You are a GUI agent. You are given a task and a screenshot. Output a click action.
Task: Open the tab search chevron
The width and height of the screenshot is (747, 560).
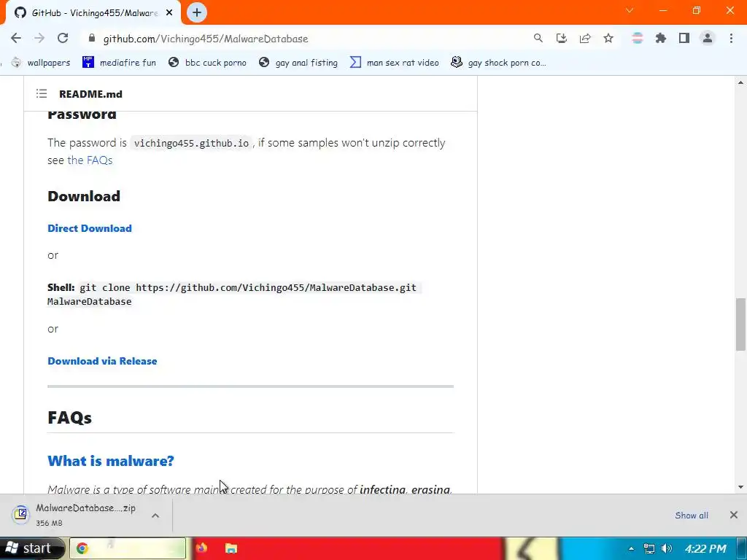point(630,10)
